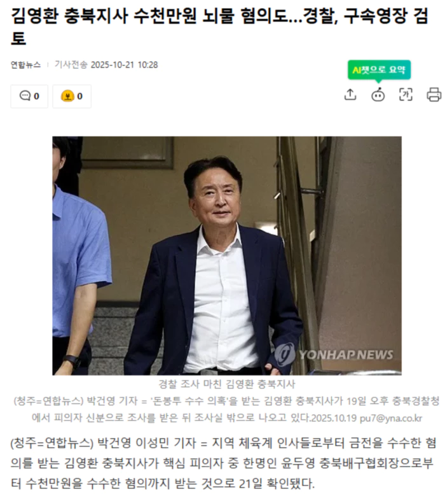Click the 연합뉴스 source name
This screenshot has width=445, height=504.
[x=25, y=65]
